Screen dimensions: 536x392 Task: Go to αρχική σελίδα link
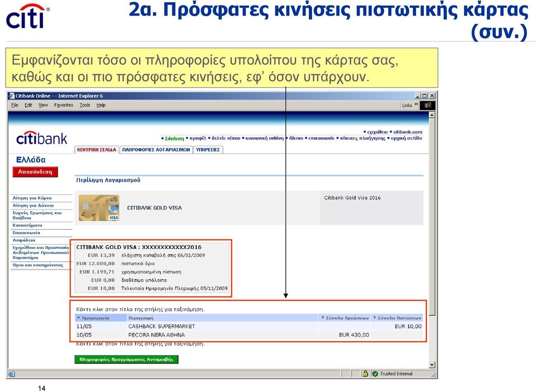click(406, 138)
